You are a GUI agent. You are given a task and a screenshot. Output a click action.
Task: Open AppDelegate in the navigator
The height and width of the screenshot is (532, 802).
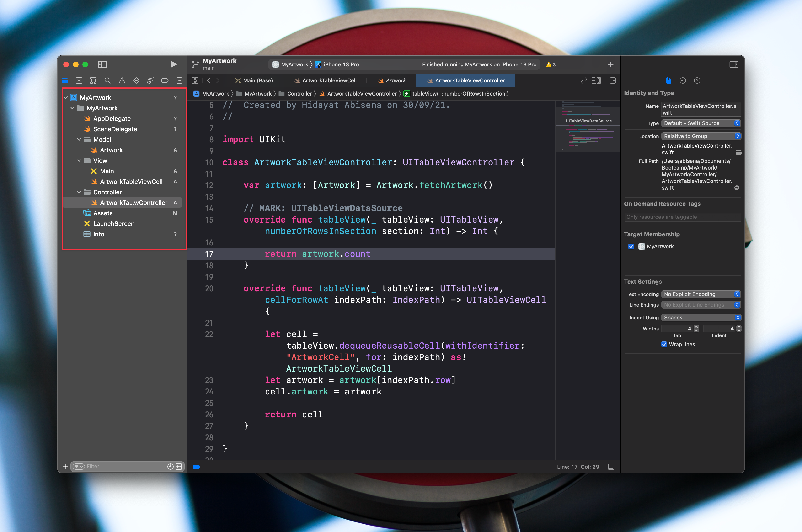coord(112,119)
